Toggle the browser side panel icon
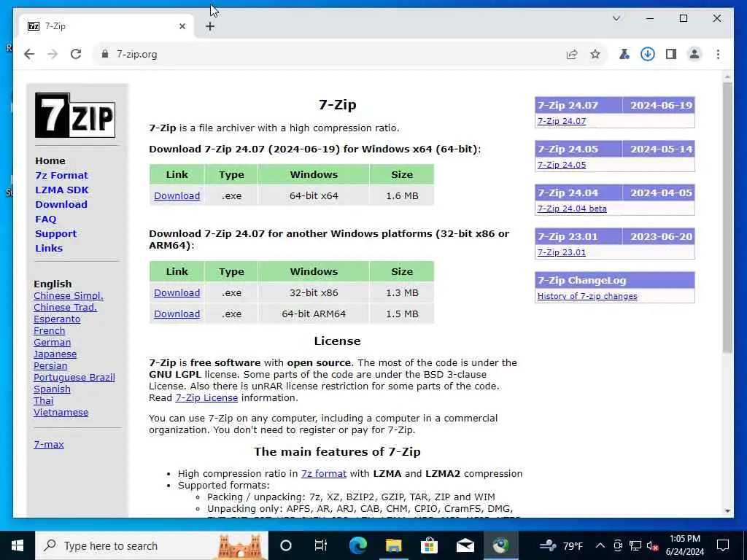747x560 pixels. coord(671,54)
